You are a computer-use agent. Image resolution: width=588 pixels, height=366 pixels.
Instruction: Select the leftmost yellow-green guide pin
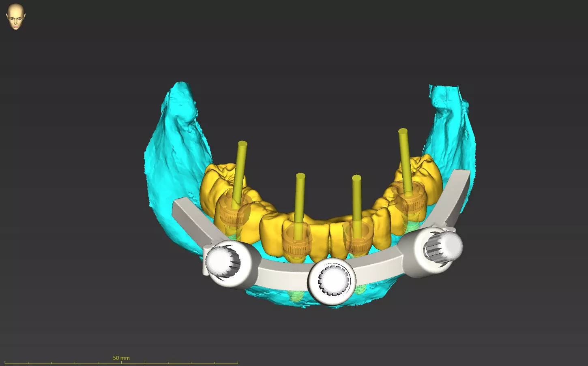tap(240, 170)
